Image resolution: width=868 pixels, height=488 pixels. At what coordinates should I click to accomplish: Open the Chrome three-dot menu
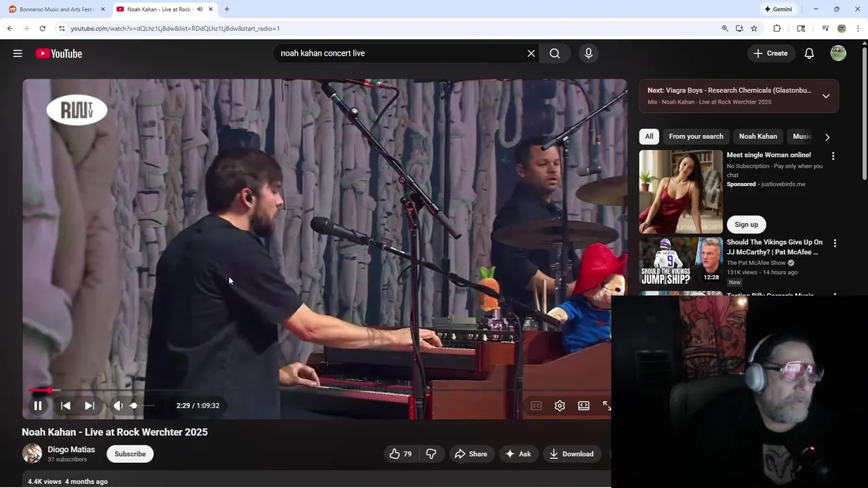click(858, 28)
